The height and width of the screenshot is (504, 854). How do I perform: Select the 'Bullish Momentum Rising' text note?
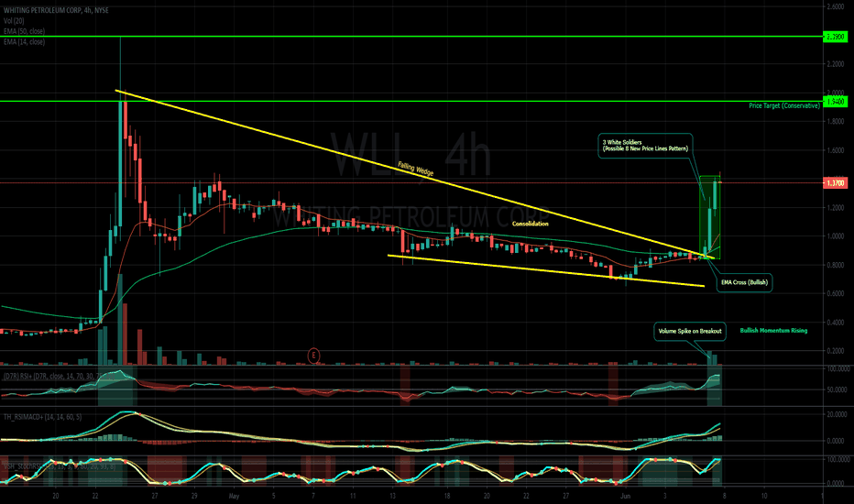(x=773, y=330)
